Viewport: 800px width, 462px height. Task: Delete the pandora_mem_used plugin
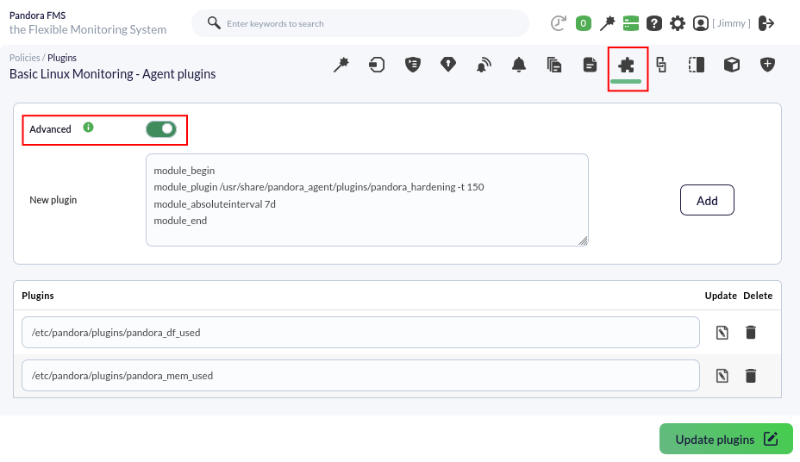[x=751, y=376]
